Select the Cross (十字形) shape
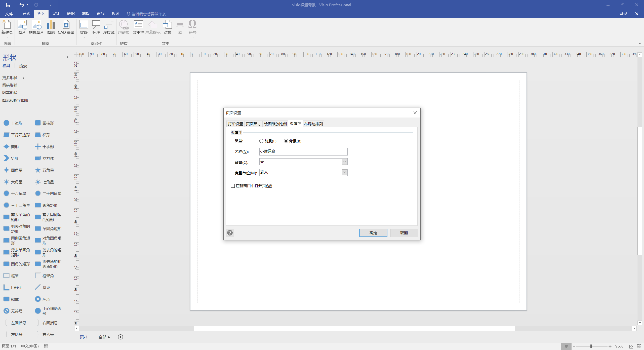 pyautogui.click(x=45, y=147)
